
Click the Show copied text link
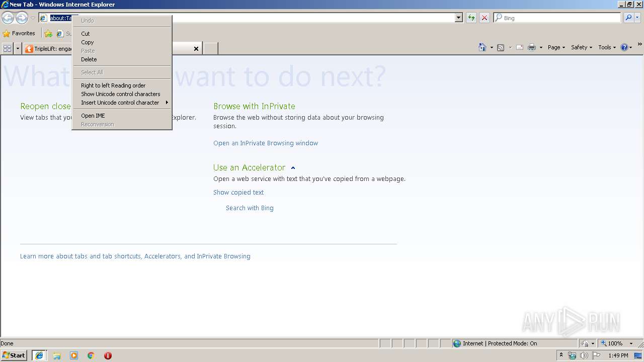[x=238, y=193]
